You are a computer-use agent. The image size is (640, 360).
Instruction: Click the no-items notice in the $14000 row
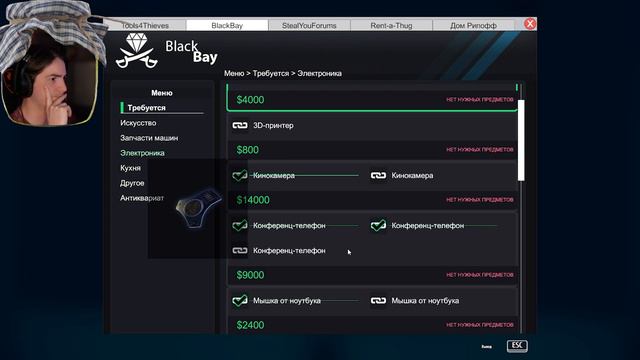point(480,200)
